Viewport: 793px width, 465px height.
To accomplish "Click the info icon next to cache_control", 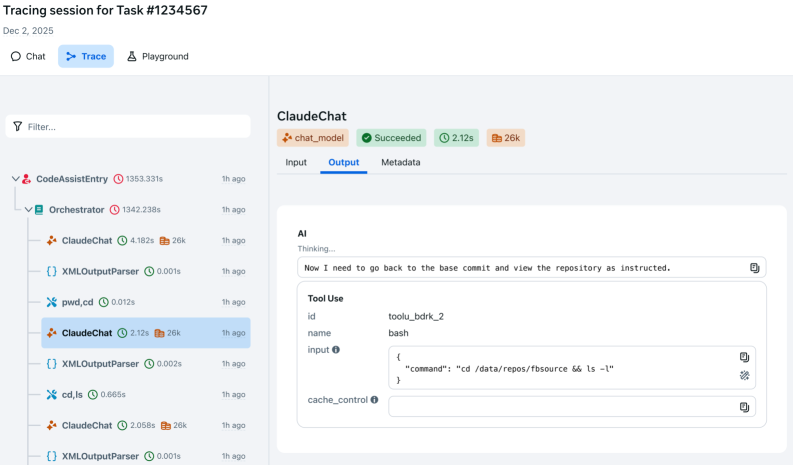I will tap(374, 400).
